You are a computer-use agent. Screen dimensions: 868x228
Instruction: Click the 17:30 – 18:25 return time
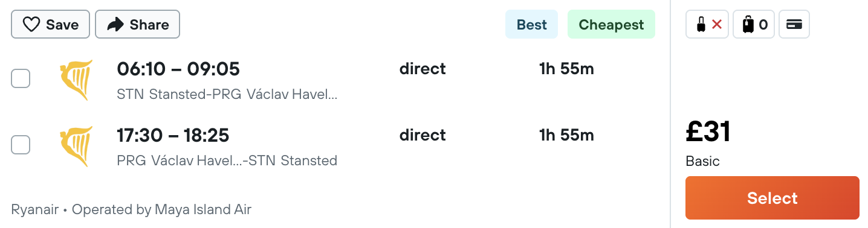tap(173, 136)
